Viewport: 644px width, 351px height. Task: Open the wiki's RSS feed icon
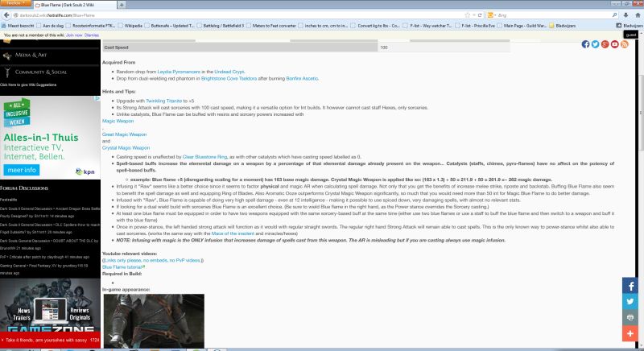[x=625, y=44]
